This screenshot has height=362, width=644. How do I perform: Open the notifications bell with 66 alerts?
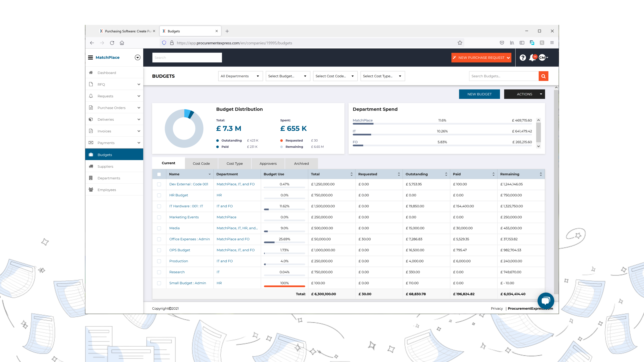pos(532,58)
